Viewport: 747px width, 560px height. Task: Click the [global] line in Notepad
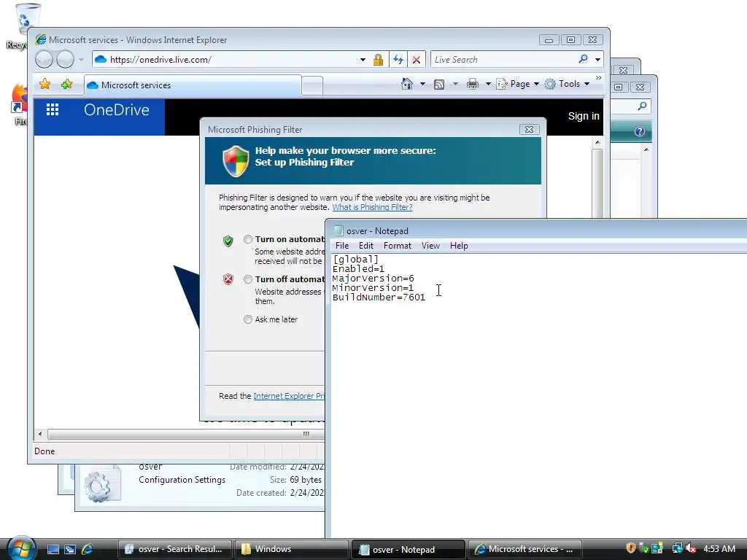[x=355, y=260]
